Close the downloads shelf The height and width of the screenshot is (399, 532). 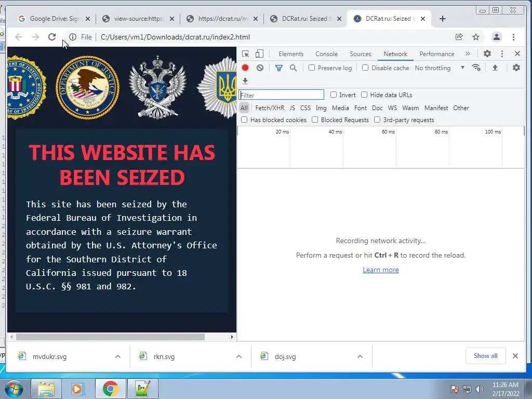click(515, 356)
